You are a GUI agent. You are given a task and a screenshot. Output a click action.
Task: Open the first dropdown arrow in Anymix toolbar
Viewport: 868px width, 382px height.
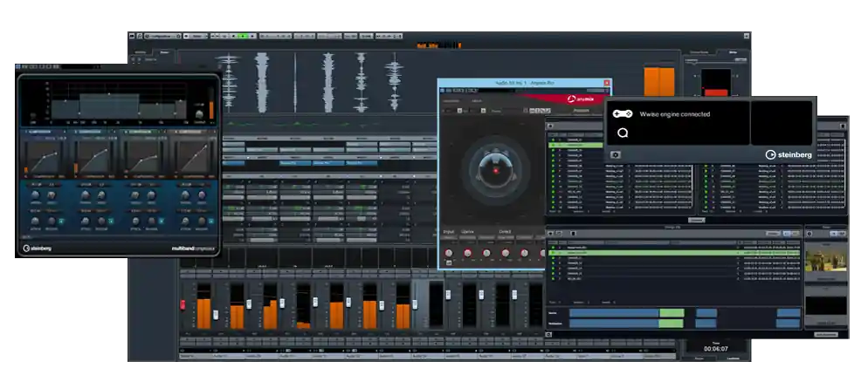(x=459, y=111)
